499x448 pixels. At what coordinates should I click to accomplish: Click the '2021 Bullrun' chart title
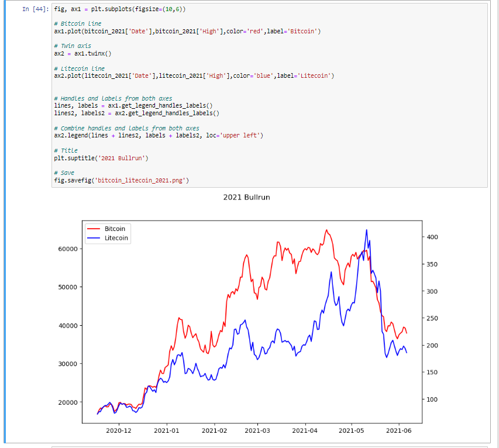coord(246,197)
